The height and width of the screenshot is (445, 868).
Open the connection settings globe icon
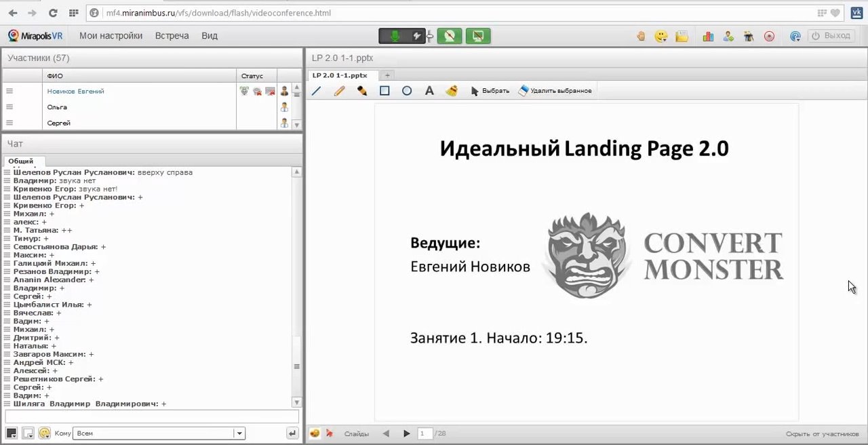(x=795, y=36)
